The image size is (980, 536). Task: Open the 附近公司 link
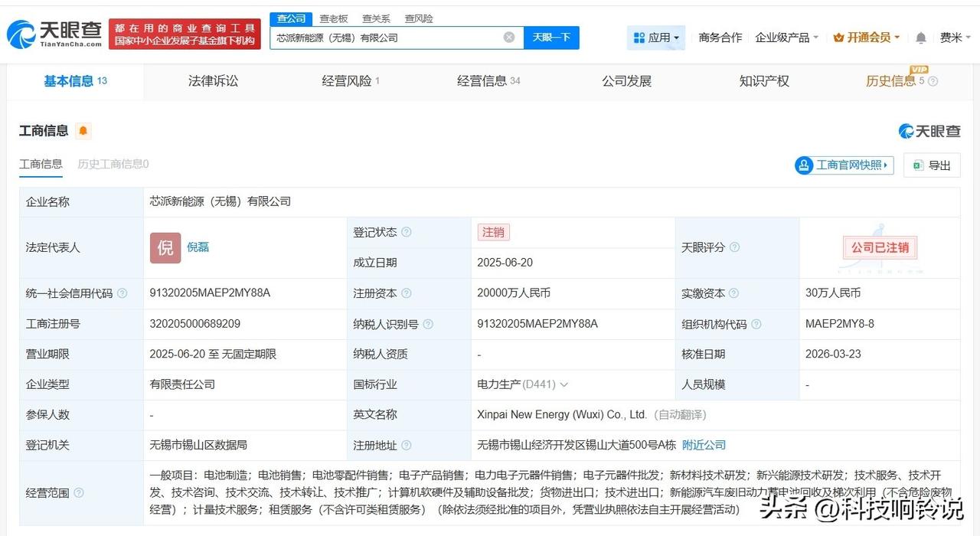coord(704,445)
